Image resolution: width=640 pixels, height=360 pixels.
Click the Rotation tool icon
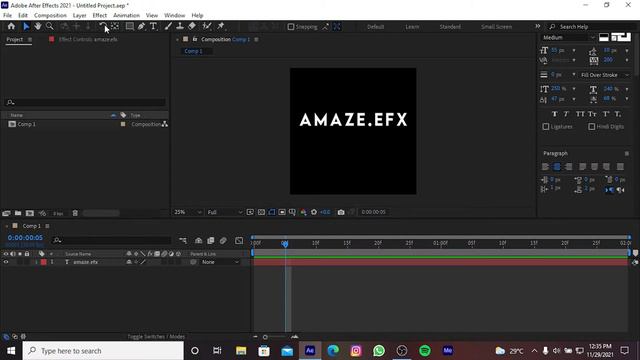(103, 27)
